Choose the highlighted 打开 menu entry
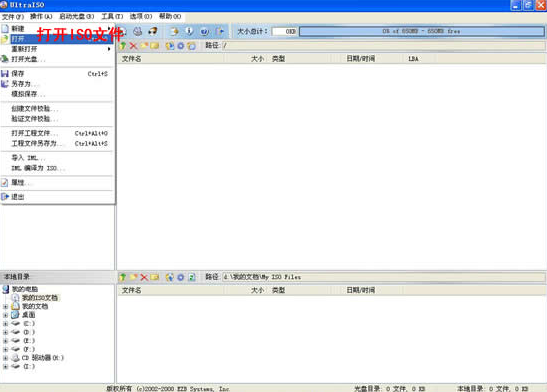The width and height of the screenshot is (547, 392). click(57, 39)
